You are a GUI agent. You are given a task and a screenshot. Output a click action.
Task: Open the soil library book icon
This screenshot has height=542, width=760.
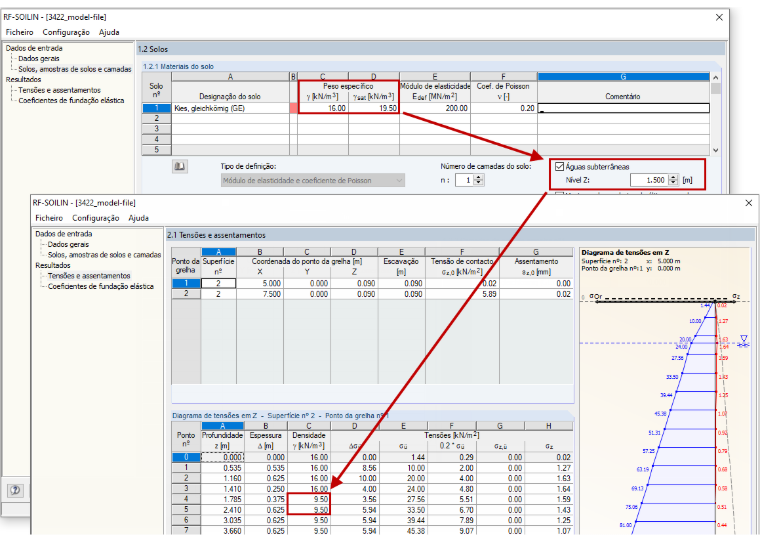tap(180, 167)
